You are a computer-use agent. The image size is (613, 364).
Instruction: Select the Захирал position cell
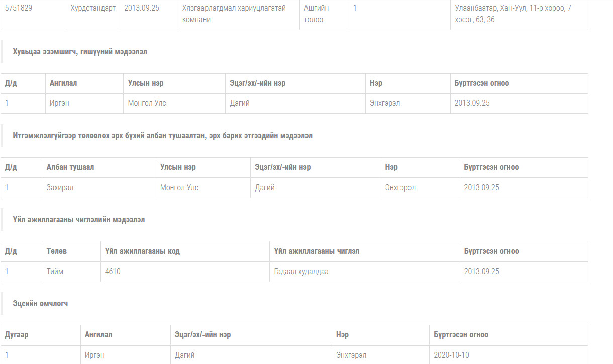60,188
